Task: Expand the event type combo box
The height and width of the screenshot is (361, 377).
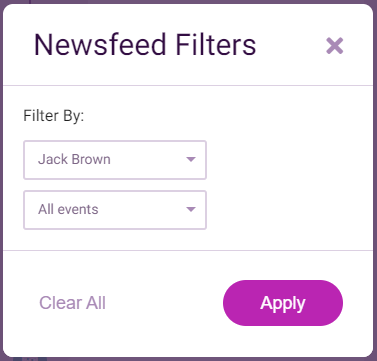Action: coord(115,210)
